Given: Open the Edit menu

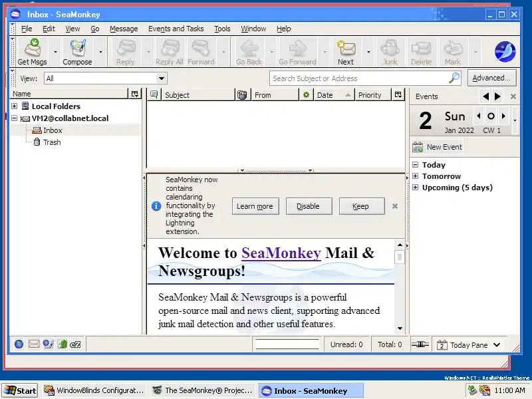Looking at the screenshot, I should tap(49, 29).
